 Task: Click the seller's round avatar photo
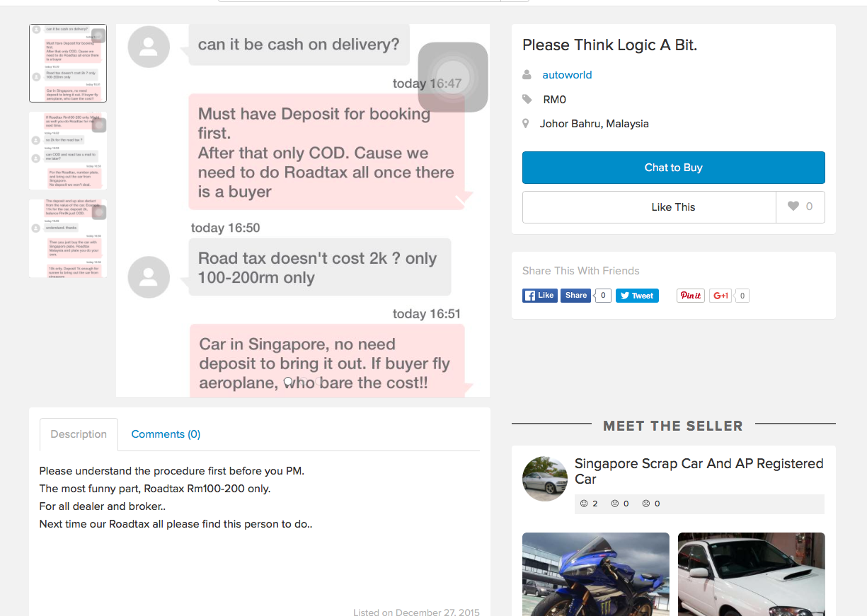(x=545, y=479)
